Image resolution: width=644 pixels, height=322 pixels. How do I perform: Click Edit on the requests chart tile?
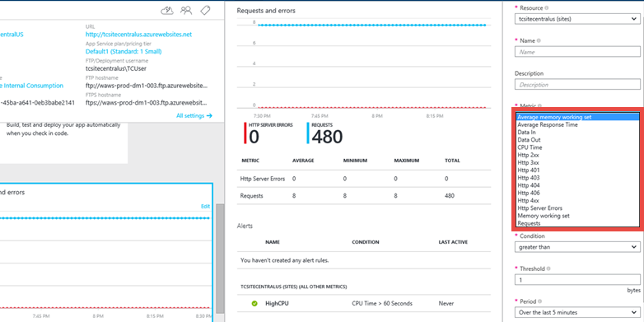click(205, 206)
